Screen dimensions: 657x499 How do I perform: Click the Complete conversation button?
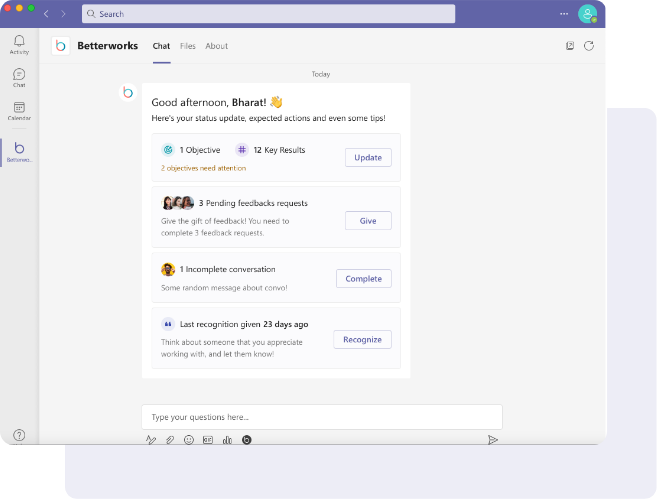click(x=364, y=279)
